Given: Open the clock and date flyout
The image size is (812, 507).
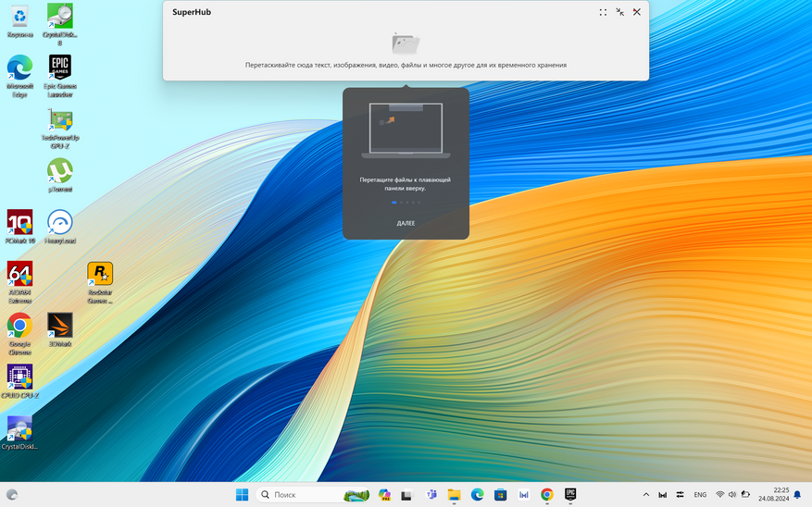Looking at the screenshot, I should coord(773,495).
